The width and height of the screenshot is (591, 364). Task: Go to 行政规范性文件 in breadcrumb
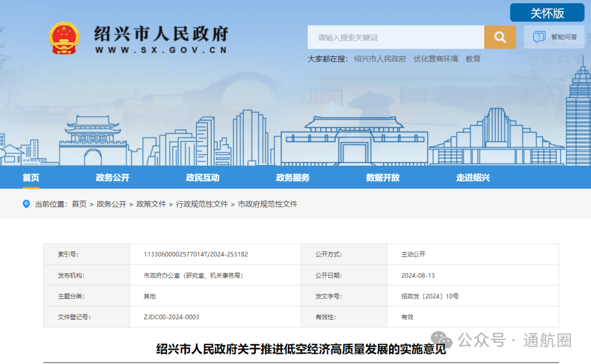(201, 204)
